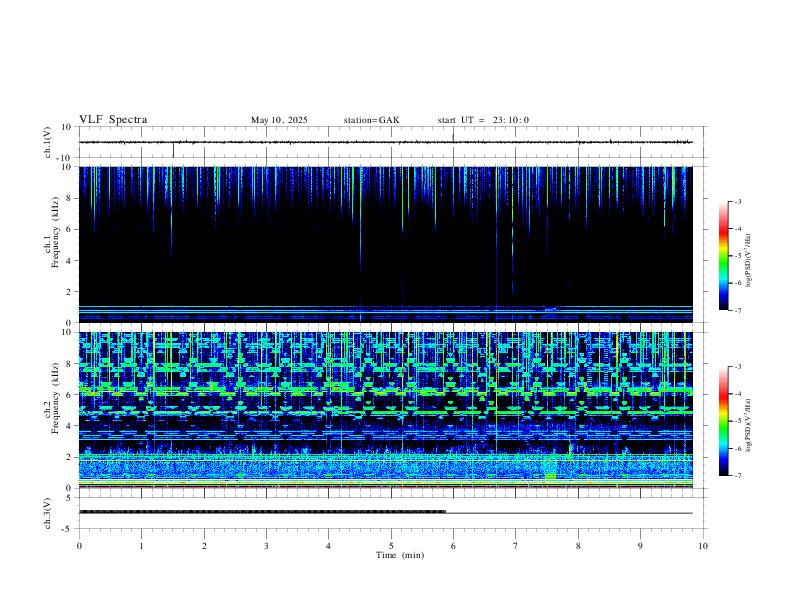This screenshot has height=612, width=792.
Task: Click the ch.1 spectrogram color scale bar
Action: [x=723, y=256]
